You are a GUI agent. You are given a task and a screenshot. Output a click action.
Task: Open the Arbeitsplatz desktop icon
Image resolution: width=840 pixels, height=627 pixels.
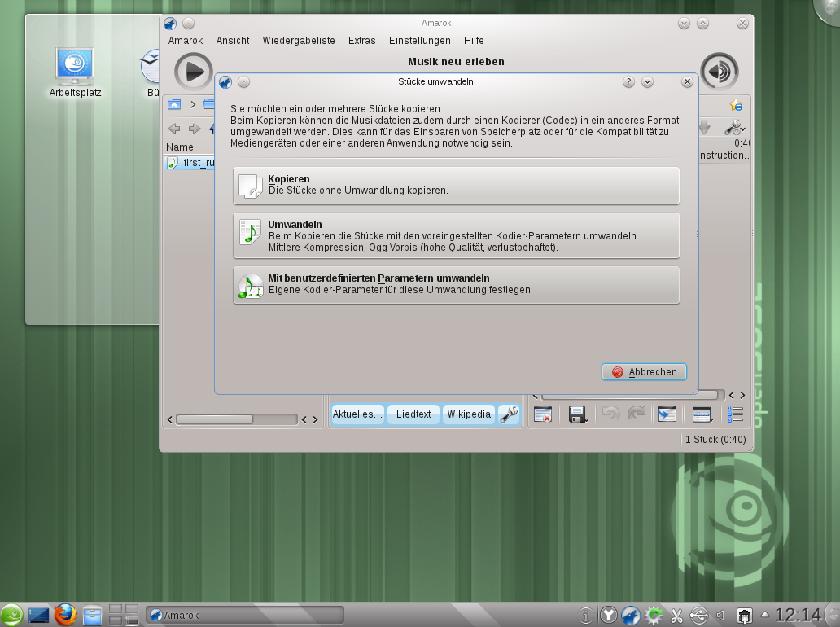75,68
